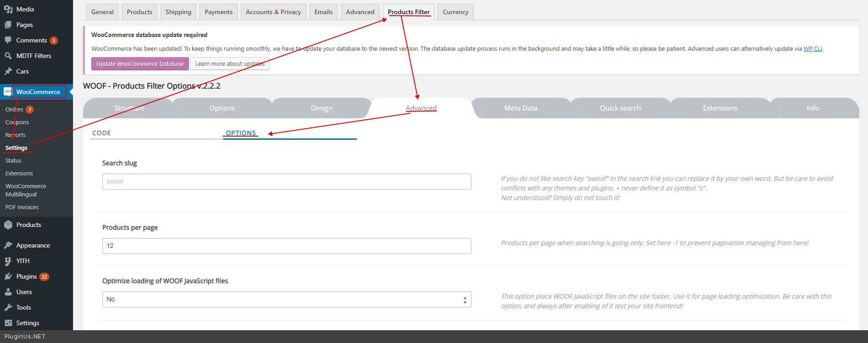Open WOOF Extensions tab
This screenshot has height=343, width=868.
(720, 108)
